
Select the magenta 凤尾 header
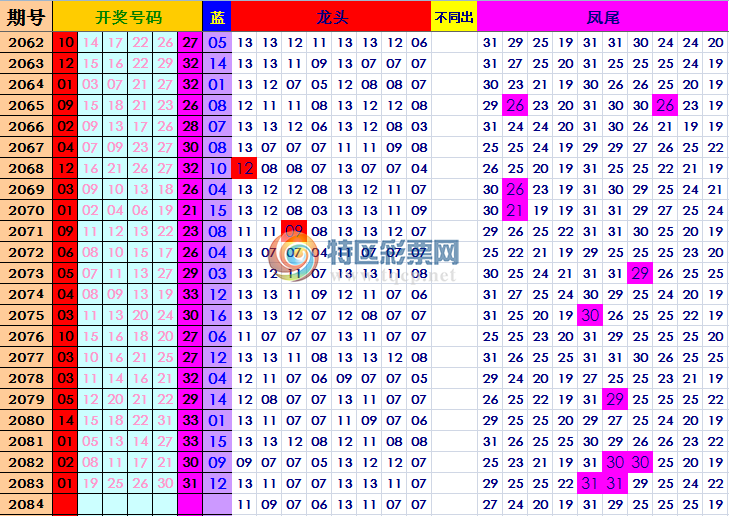pyautogui.click(x=602, y=16)
